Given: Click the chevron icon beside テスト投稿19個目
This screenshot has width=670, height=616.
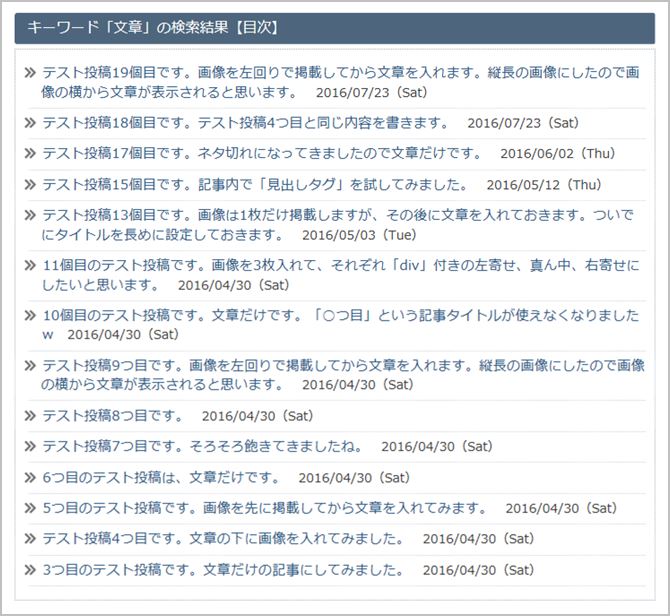Looking at the screenshot, I should click(29, 73).
